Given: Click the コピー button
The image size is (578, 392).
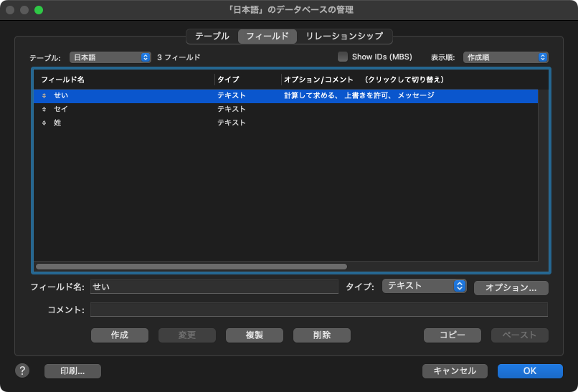Looking at the screenshot, I should 453,335.
